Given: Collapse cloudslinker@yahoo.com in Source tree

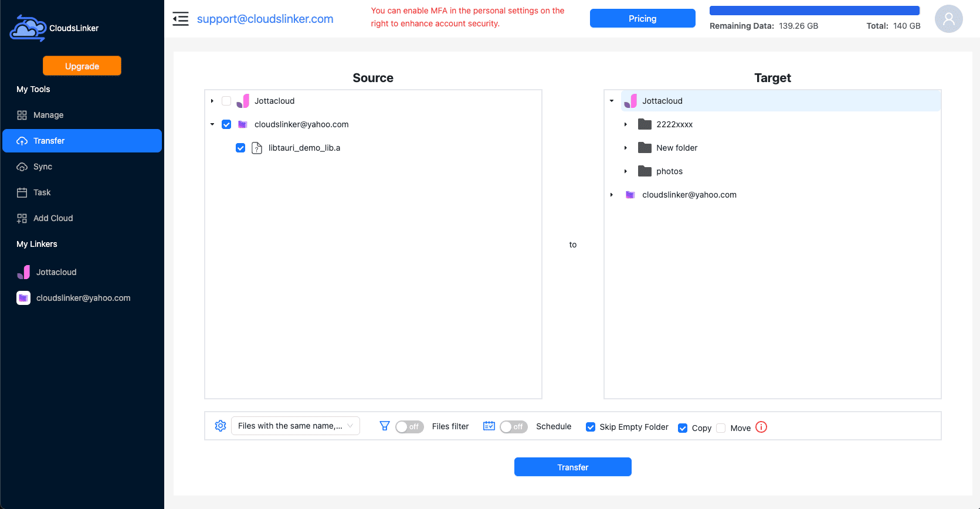Looking at the screenshot, I should click(x=212, y=124).
